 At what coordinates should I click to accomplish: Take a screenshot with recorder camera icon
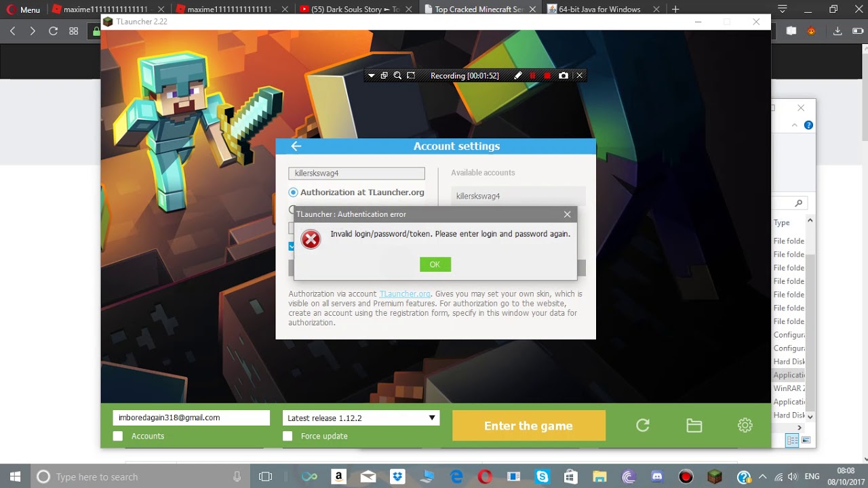[x=563, y=76]
